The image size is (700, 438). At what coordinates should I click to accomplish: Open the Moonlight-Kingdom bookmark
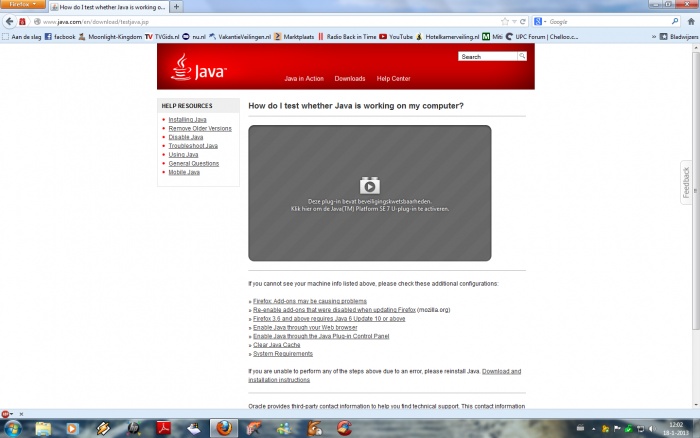pyautogui.click(x=110, y=37)
